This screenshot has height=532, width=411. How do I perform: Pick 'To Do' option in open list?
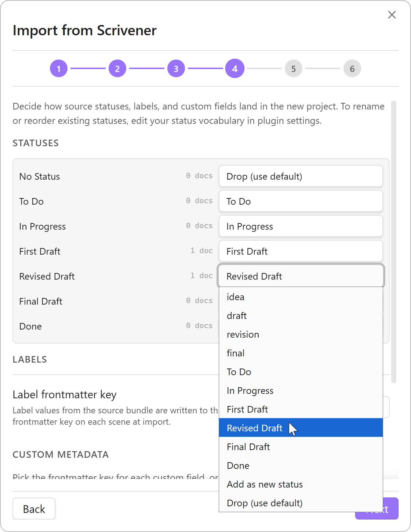[x=301, y=372]
